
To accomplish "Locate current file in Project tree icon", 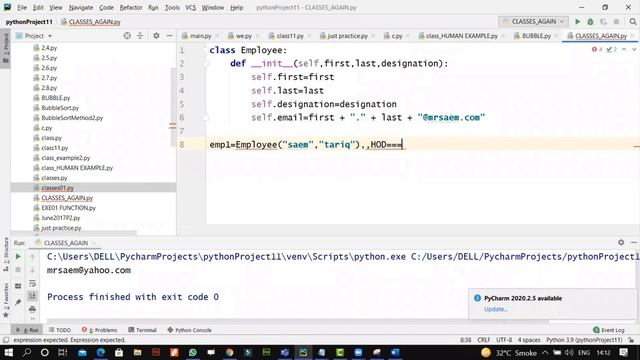I will (127, 36).
